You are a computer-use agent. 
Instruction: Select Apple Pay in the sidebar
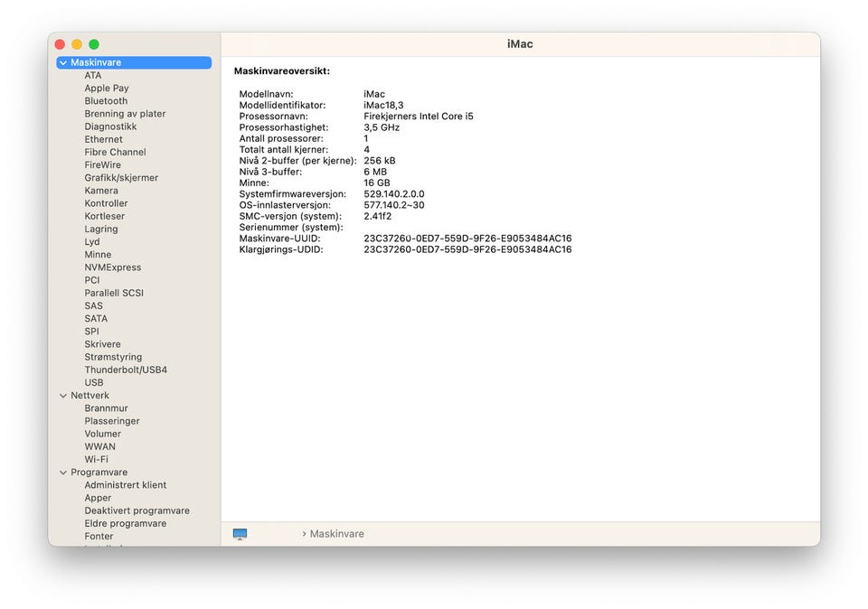point(107,88)
